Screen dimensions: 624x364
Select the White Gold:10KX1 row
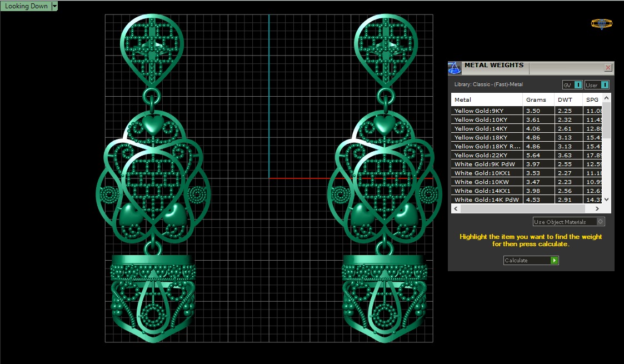point(527,173)
